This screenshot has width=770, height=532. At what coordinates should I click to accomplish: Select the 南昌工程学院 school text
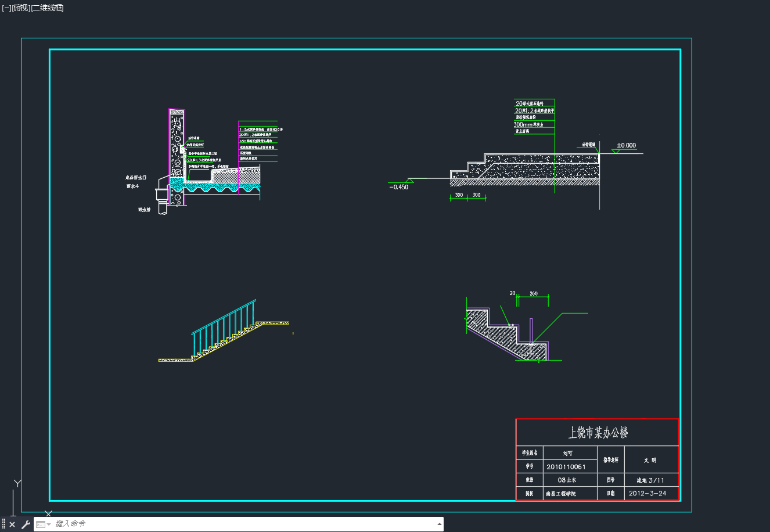[560, 494]
